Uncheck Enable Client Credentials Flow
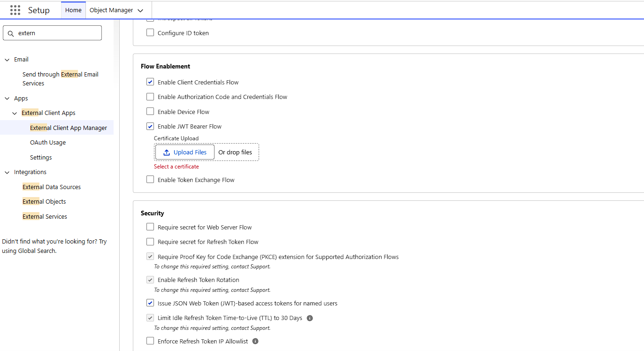 click(x=150, y=82)
